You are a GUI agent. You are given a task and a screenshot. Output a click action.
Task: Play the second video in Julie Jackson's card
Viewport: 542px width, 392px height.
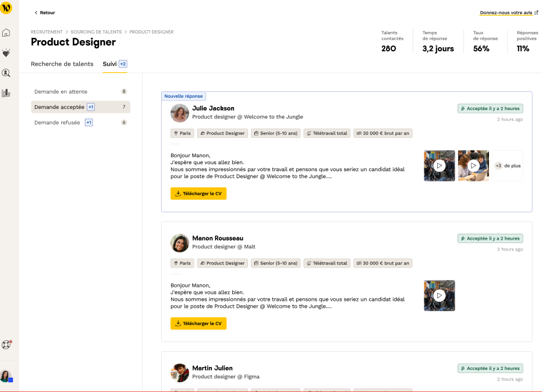473,166
